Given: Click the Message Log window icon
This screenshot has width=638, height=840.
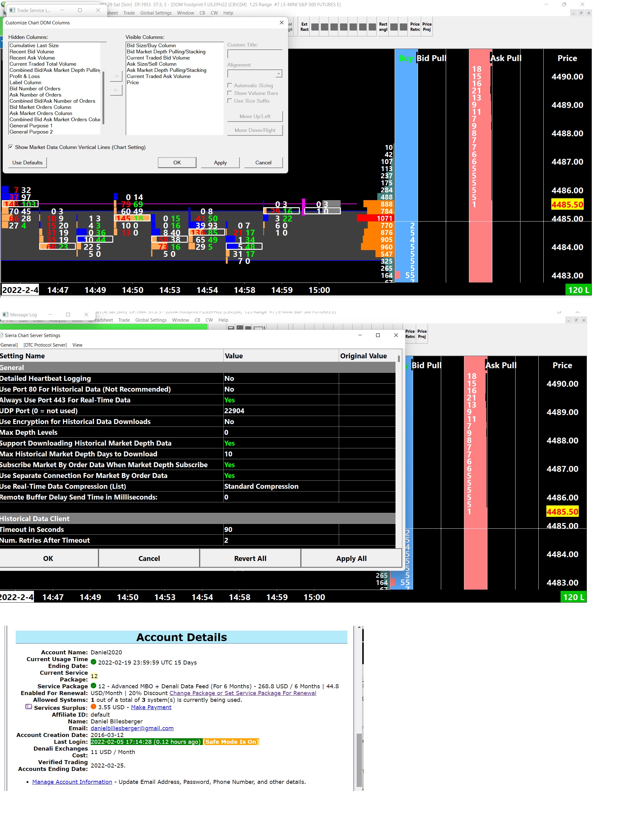Looking at the screenshot, I should (5, 315).
